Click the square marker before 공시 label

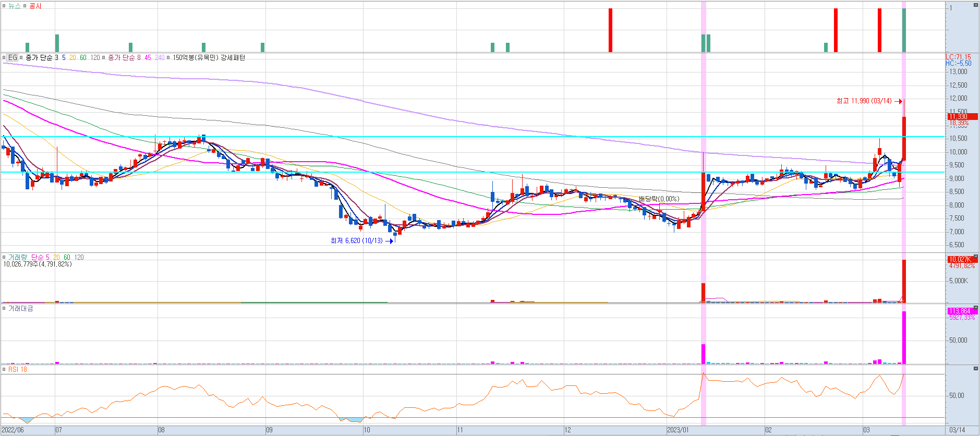point(25,6)
